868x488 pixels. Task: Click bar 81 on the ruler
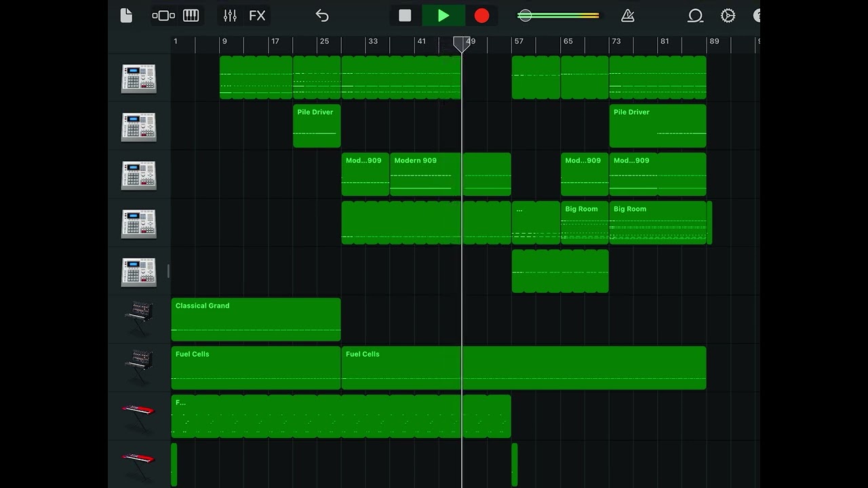(665, 41)
